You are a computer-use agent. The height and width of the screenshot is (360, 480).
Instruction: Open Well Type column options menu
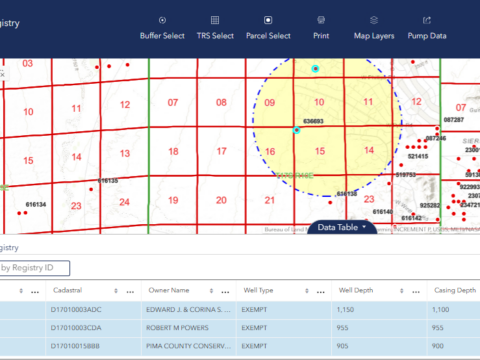pyautogui.click(x=321, y=292)
